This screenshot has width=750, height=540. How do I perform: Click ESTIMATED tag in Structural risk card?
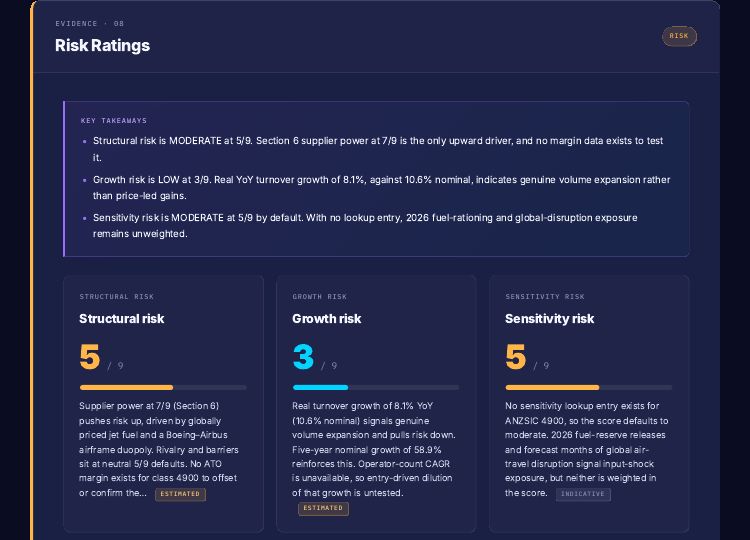180,494
